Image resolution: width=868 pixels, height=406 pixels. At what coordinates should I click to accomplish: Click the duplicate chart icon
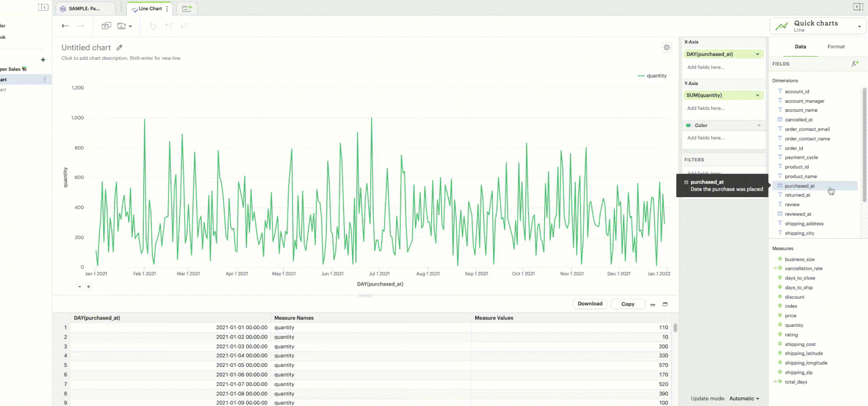pyautogui.click(x=106, y=26)
